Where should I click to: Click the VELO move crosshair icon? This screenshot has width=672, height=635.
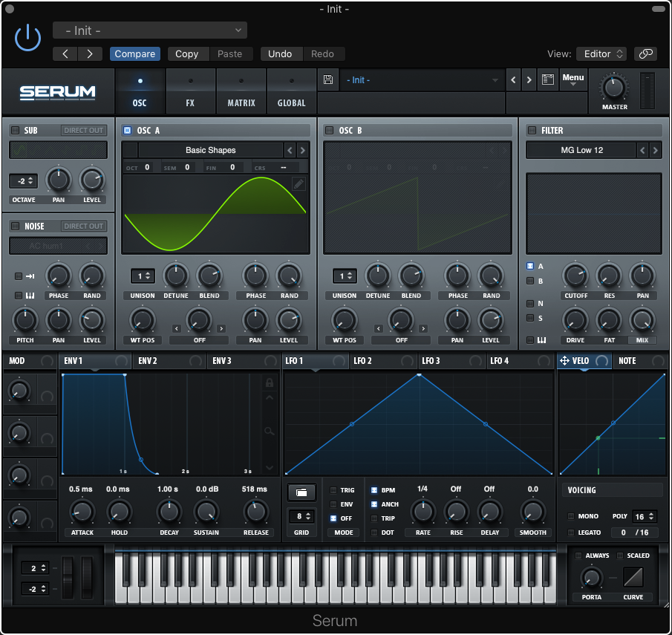(x=564, y=361)
